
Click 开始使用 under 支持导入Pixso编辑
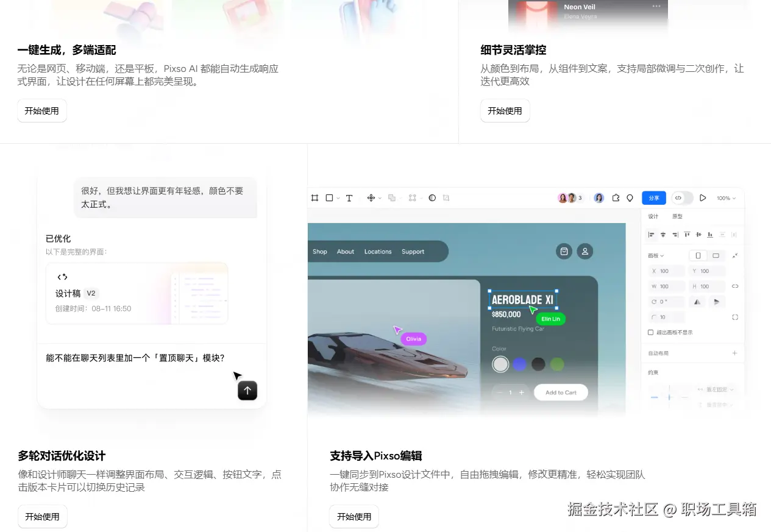354,517
